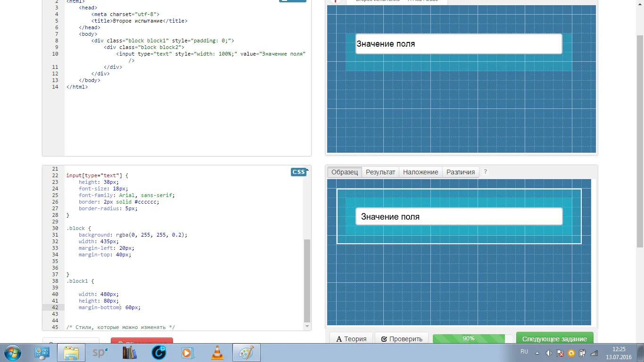This screenshot has width=644, height=362.
Task: Switch RU keyboard language indicator
Action: [x=524, y=352]
